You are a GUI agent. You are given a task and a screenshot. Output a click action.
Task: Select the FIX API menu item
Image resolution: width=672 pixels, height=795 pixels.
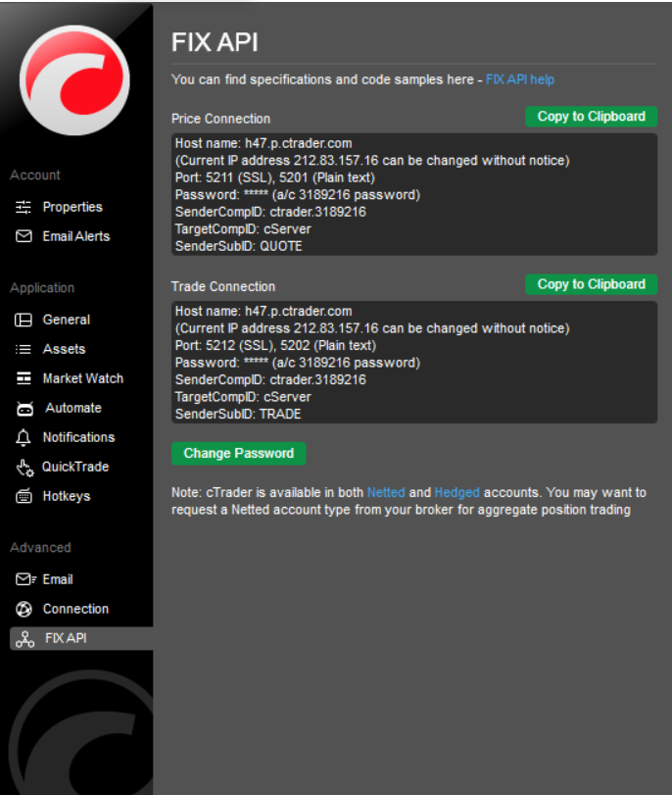[x=67, y=638]
